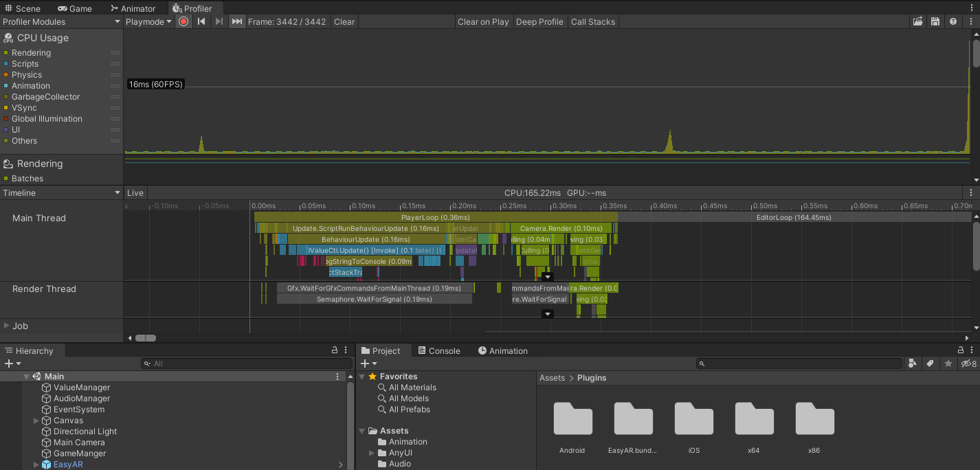Load profiler data from file icon
Viewport: 980px width, 470px height.
pos(917,22)
